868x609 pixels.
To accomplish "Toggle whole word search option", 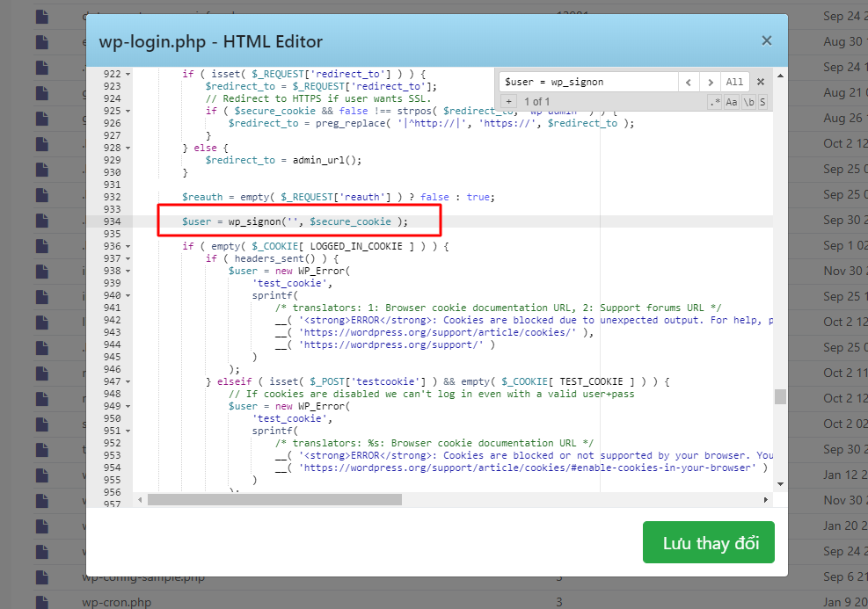I will (x=748, y=102).
